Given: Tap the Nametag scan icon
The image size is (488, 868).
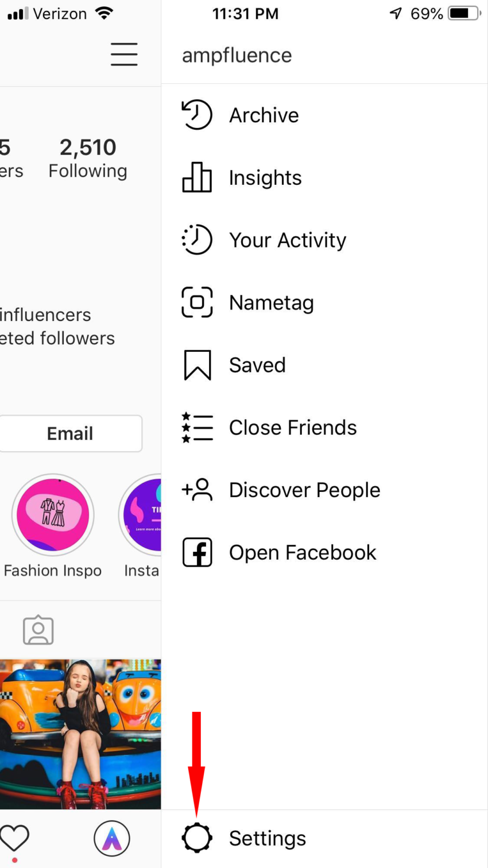Looking at the screenshot, I should coord(197,303).
